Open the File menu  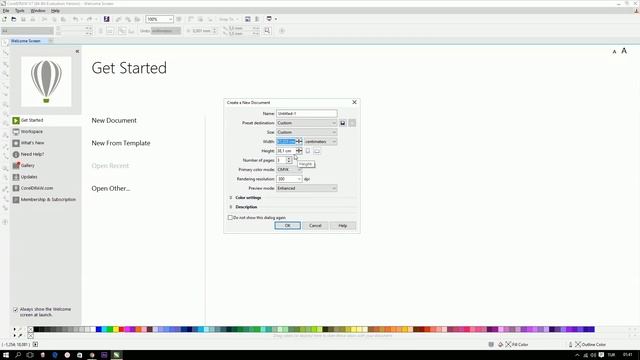(x=6, y=11)
